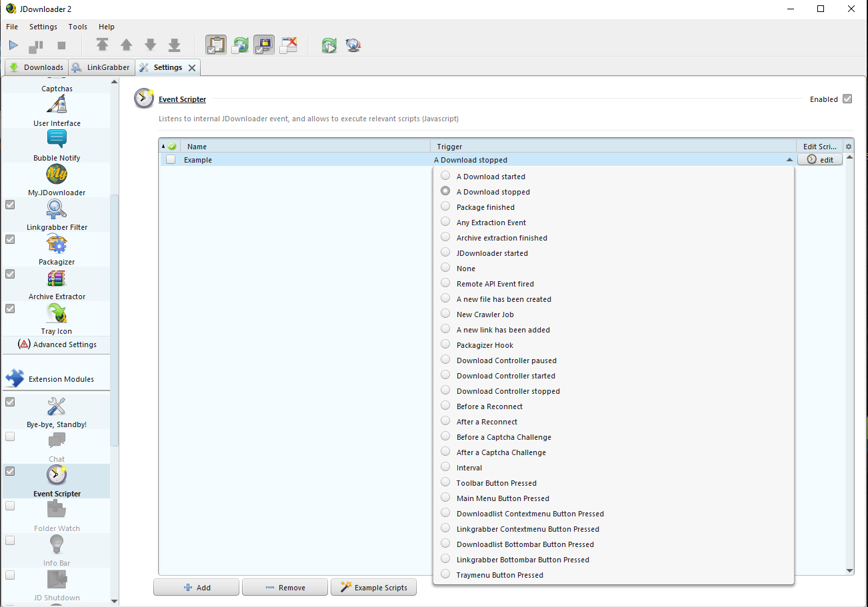Add a new script with the Add button
Viewport: 868px width, 607px height.
197,587
